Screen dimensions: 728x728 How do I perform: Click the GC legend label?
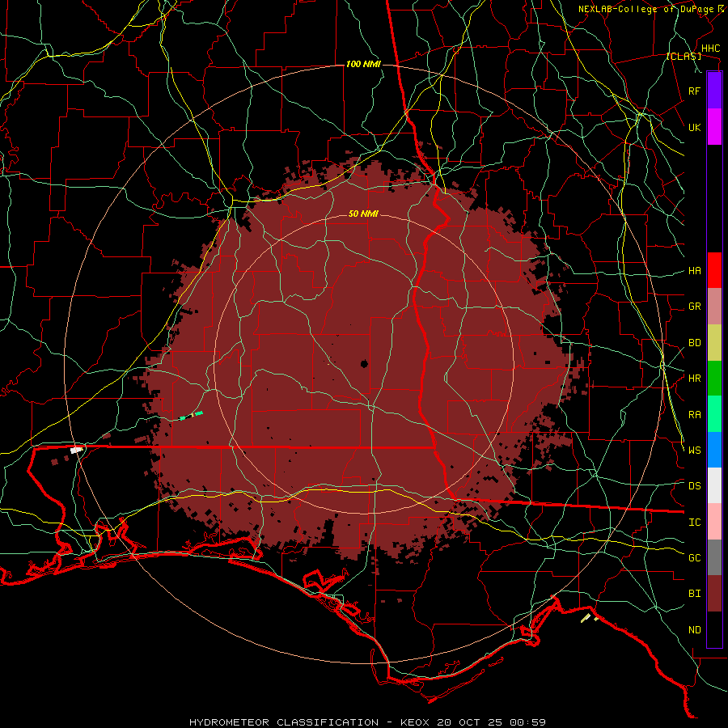(694, 558)
